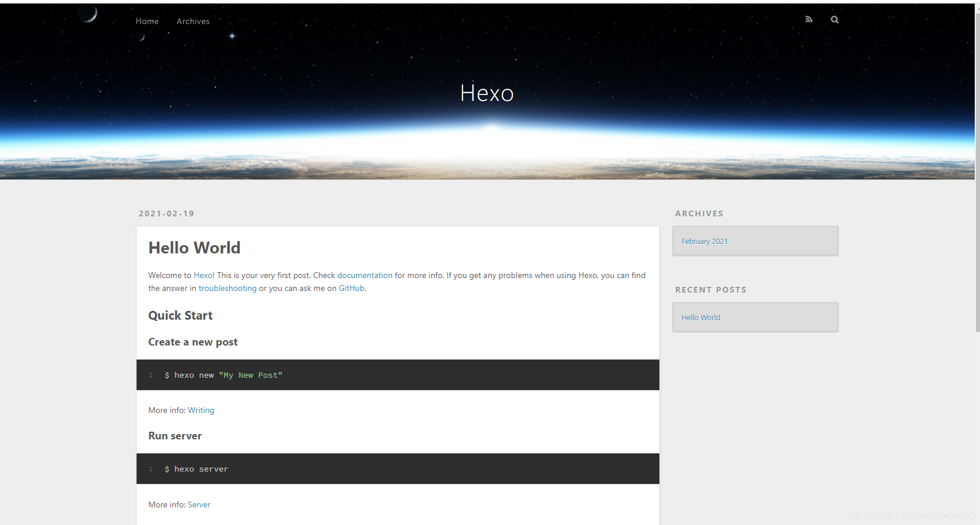
Task: Open the troubleshooting link
Action: pos(227,288)
